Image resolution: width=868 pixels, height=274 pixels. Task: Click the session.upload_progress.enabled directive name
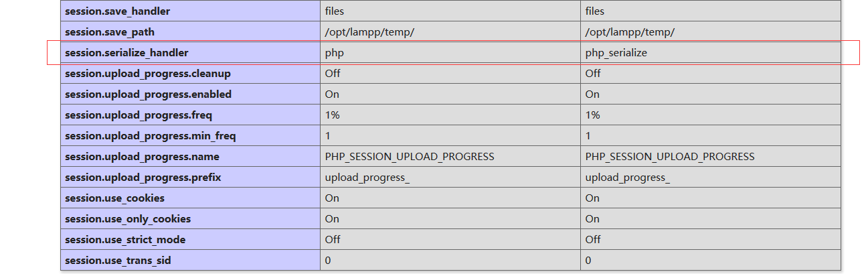click(148, 94)
